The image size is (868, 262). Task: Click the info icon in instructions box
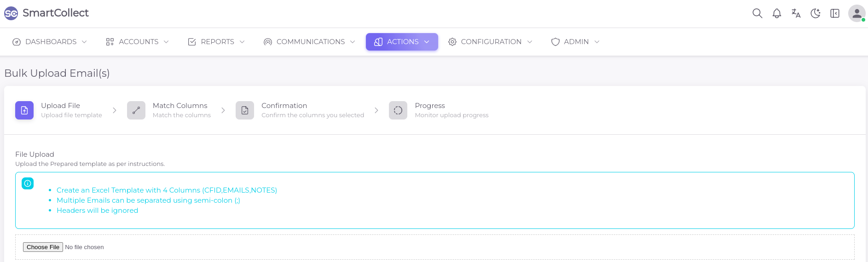click(28, 183)
